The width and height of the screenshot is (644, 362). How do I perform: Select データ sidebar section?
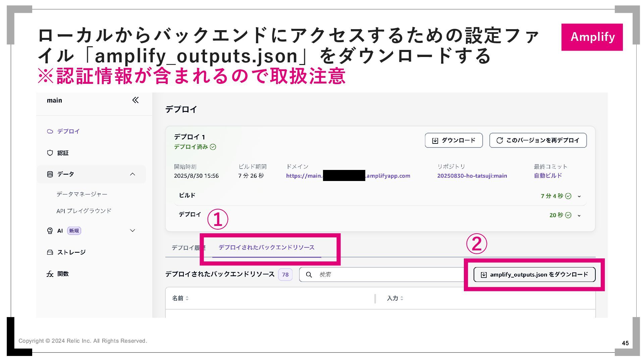[91, 174]
